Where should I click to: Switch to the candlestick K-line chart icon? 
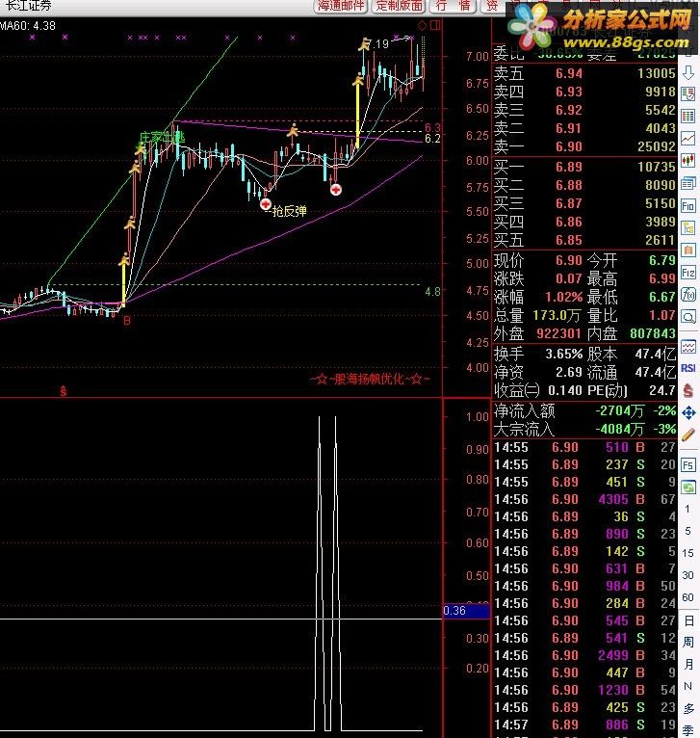pos(688,161)
